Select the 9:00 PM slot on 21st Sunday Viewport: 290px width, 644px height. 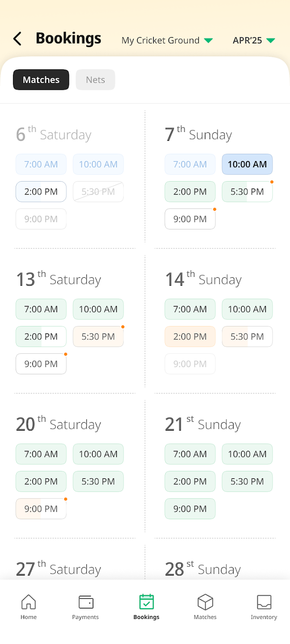(x=190, y=508)
